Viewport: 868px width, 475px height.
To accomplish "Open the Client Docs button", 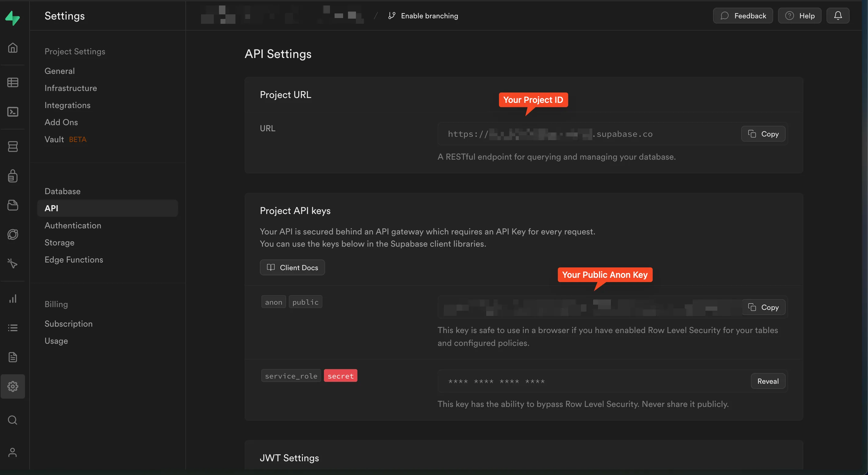I will (x=292, y=267).
